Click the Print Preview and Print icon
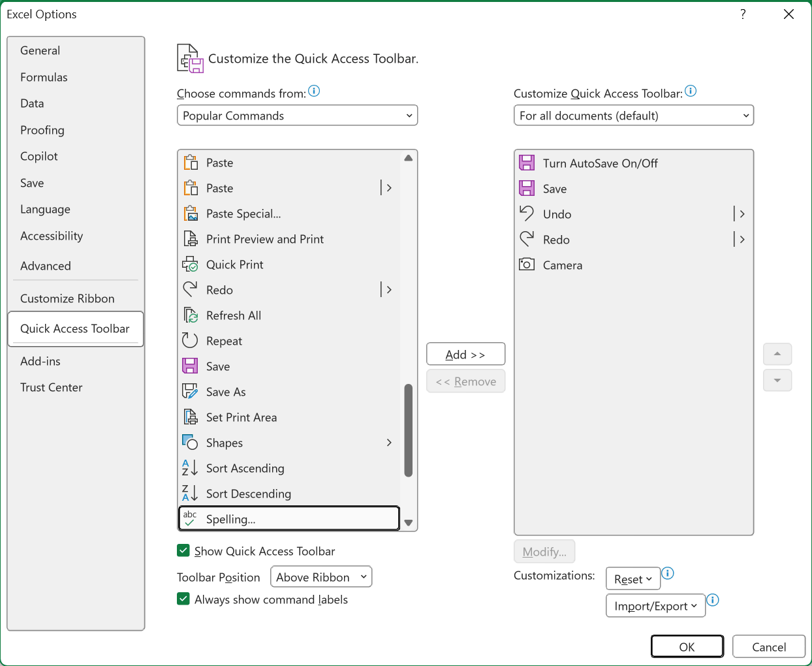812x666 pixels. (191, 239)
